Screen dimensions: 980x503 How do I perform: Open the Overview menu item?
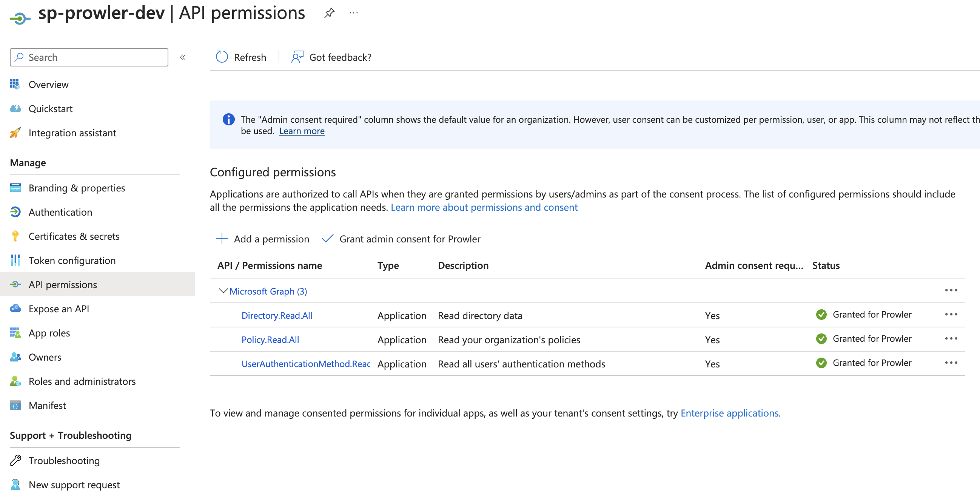click(x=49, y=84)
